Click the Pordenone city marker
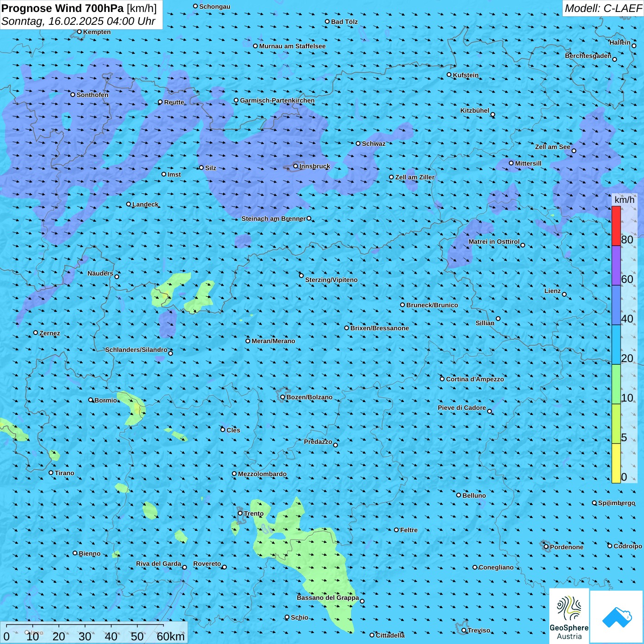This screenshot has height=644, width=644. tap(546, 546)
